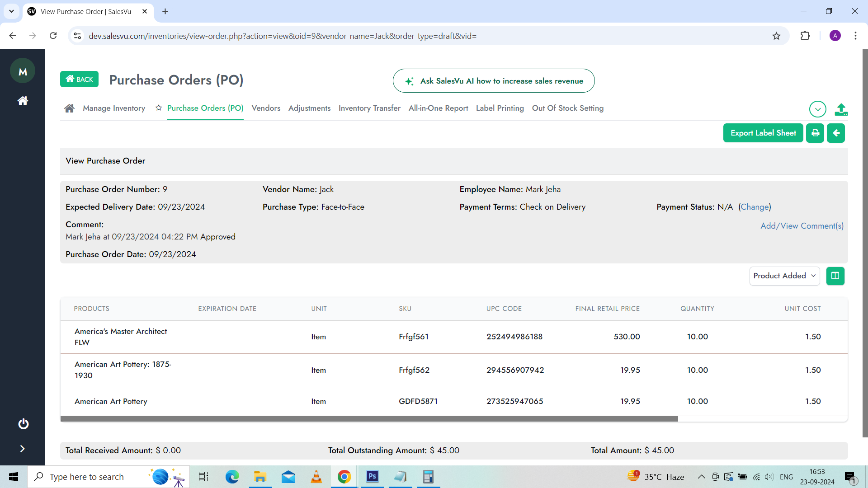Click SKU GDFD5871 cell
Image resolution: width=868 pixels, height=488 pixels.
pos(418,401)
